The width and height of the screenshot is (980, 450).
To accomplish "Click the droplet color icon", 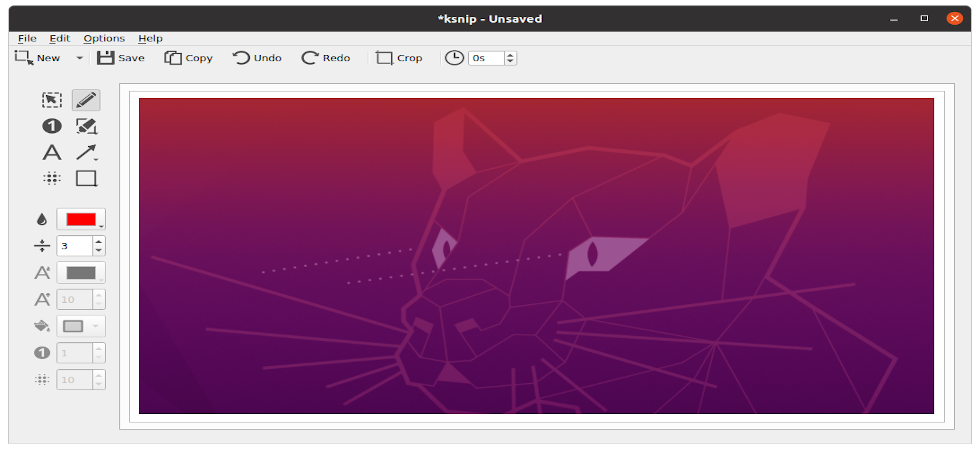I will (42, 219).
